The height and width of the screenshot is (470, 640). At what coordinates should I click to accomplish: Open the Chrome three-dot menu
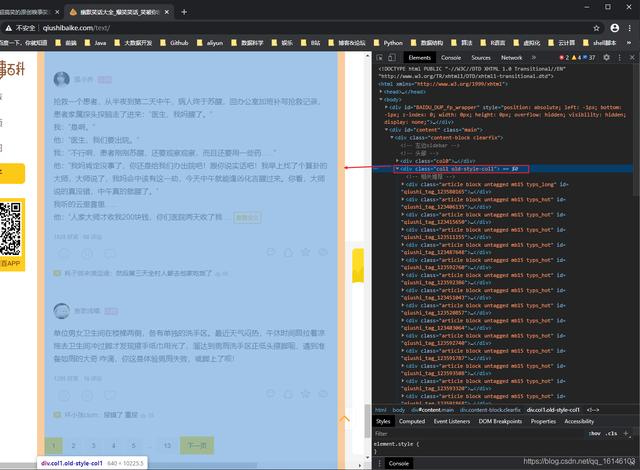(629, 28)
